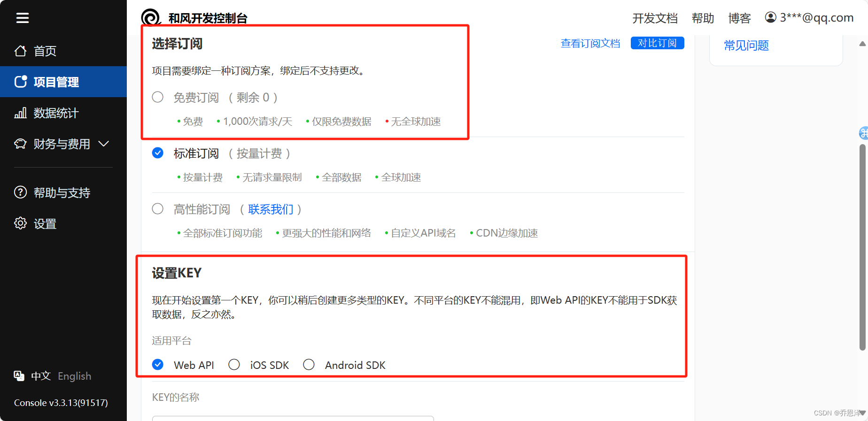
Task: Click the 无请求量限制 feature text
Action: 272,177
